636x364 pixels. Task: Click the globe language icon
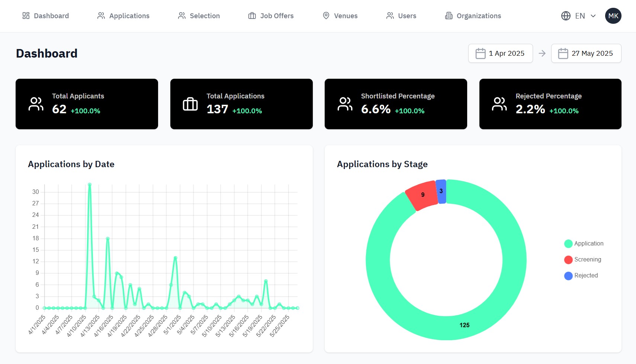[565, 16]
